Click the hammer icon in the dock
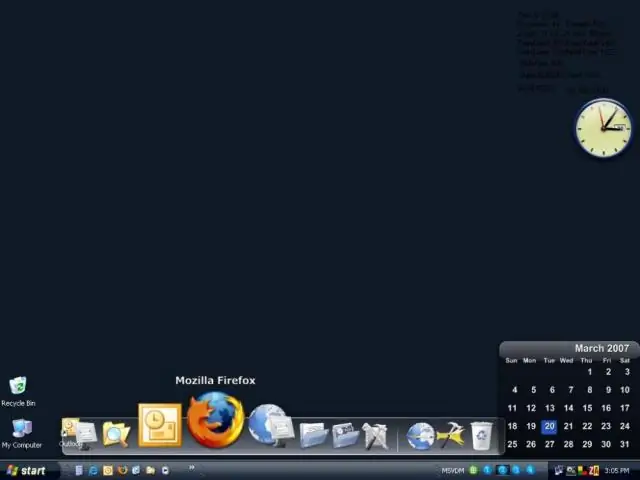Image resolution: width=640 pixels, height=480 pixels. tap(452, 435)
